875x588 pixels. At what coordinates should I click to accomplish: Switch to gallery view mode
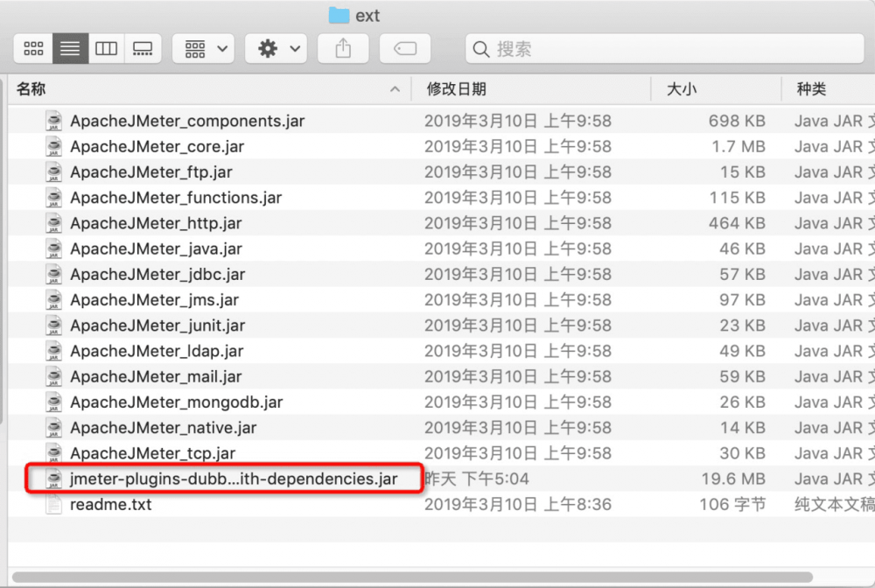tap(143, 48)
